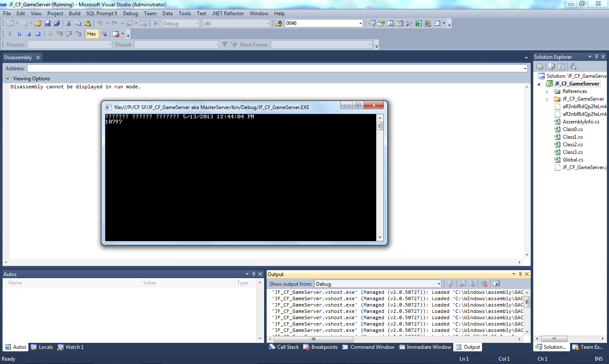Click the Output pane horizontal scrollbar thumb
Viewport: 609px width, 364px height.
coord(313,339)
